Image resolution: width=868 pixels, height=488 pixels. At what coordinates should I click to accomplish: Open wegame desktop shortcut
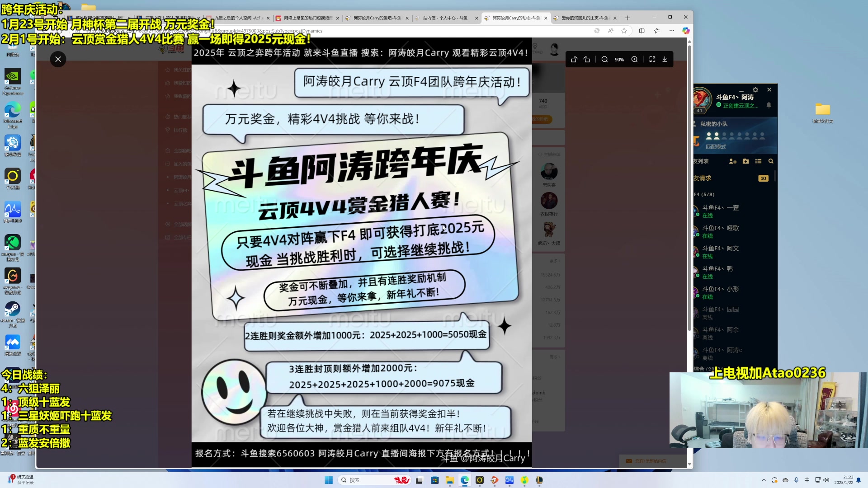[x=13, y=281]
